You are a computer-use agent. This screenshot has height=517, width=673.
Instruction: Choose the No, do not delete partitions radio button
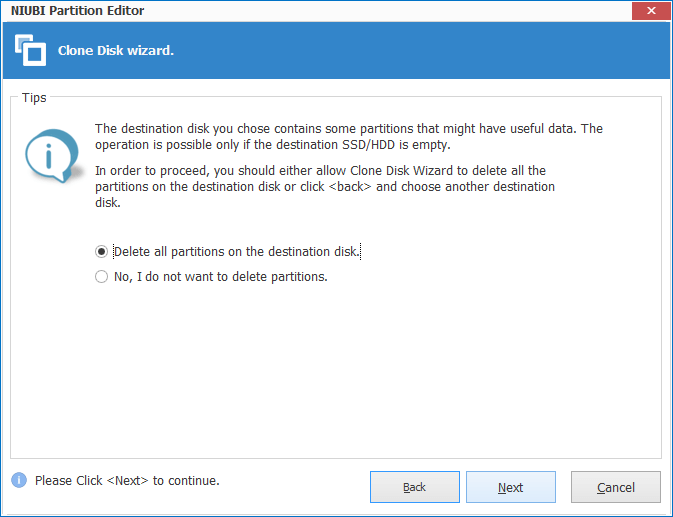pyautogui.click(x=101, y=277)
